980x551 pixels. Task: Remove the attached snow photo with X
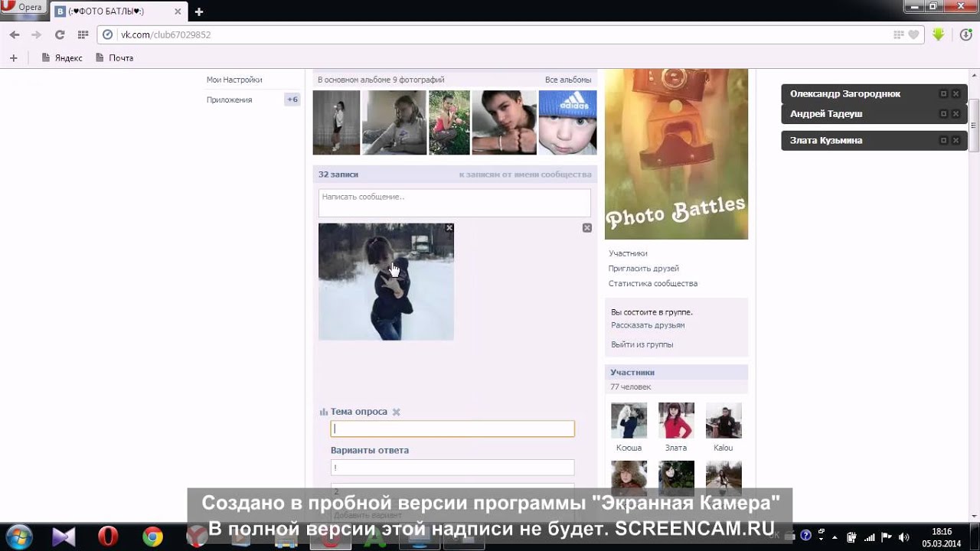point(449,228)
